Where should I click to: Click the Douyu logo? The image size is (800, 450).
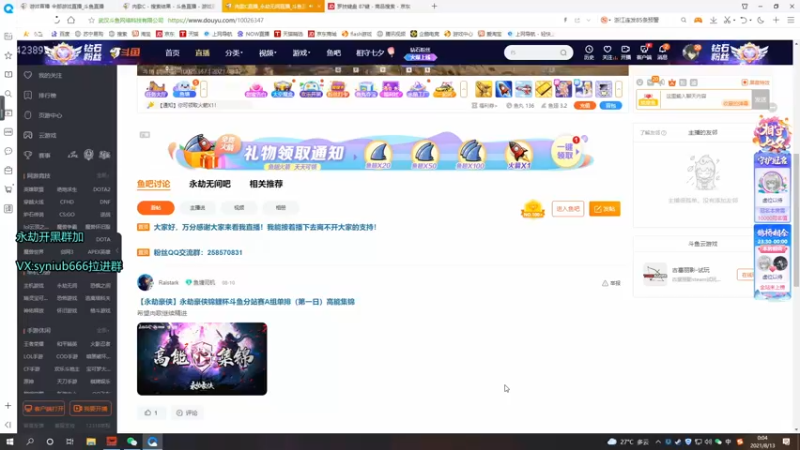(x=125, y=53)
